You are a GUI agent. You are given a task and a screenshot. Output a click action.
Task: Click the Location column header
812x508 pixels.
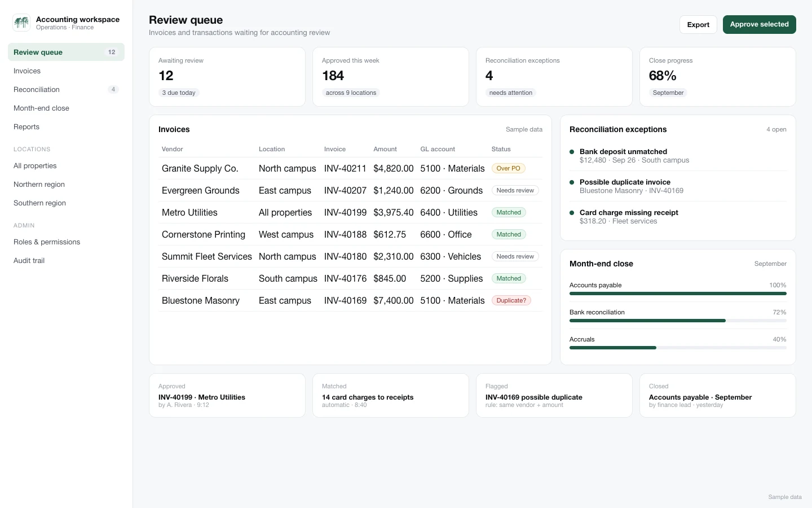click(272, 149)
